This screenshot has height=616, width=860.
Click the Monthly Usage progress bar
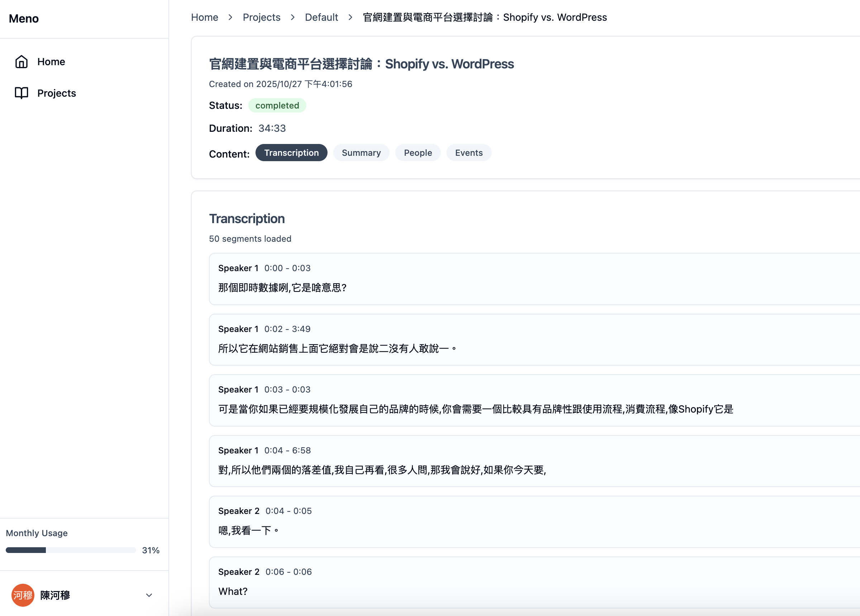pos(71,550)
